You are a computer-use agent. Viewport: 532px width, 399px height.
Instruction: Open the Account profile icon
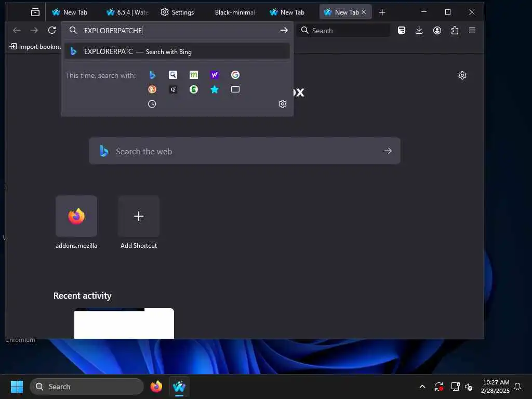pyautogui.click(x=437, y=31)
